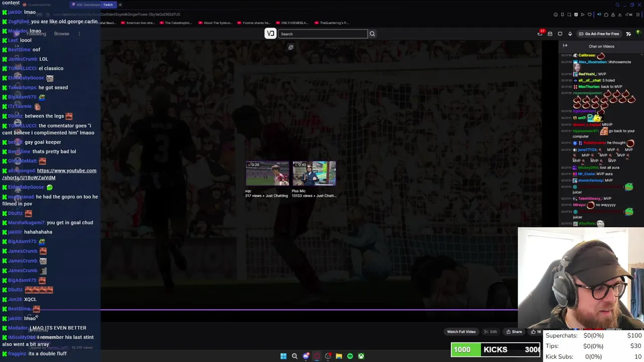Open the browser easy setup menu icon

[638, 15]
